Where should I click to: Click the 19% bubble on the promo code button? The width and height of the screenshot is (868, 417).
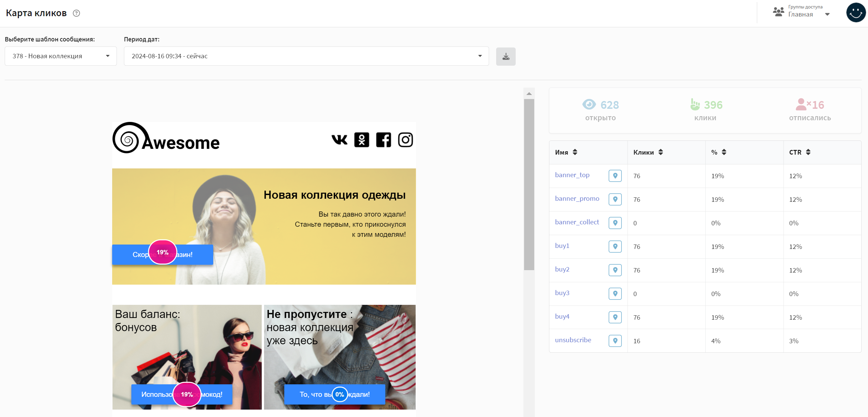click(187, 394)
